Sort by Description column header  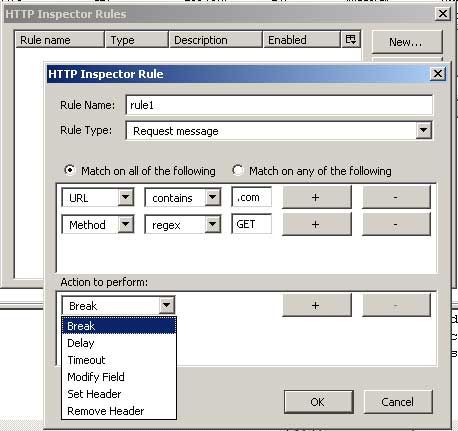(216, 40)
